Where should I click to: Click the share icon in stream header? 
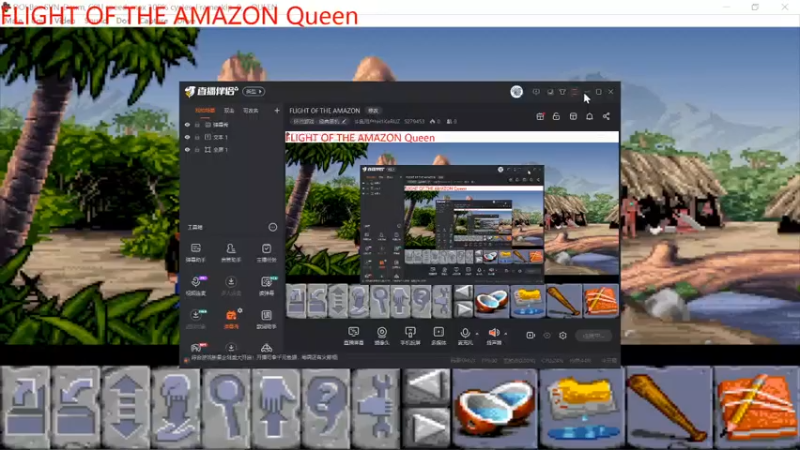(606, 116)
